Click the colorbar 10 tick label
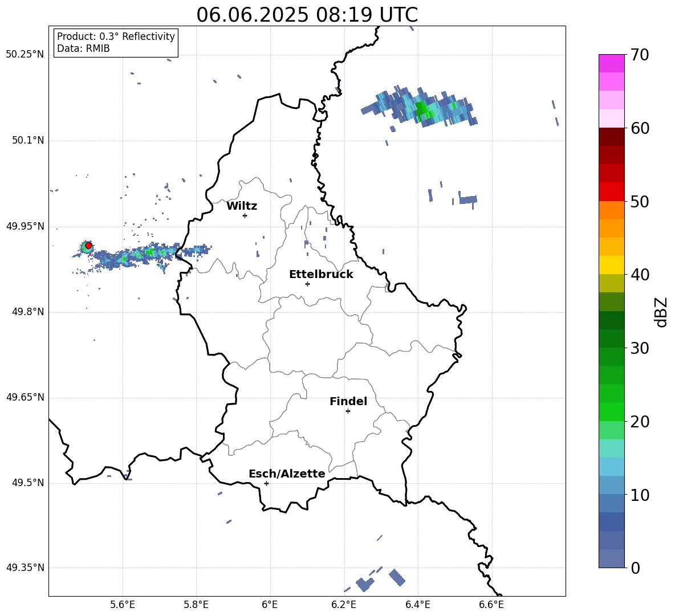The image size is (675, 616). point(640,495)
